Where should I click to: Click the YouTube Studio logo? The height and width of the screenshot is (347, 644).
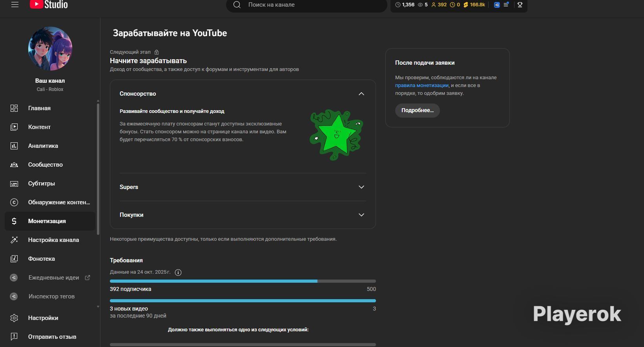click(x=49, y=4)
